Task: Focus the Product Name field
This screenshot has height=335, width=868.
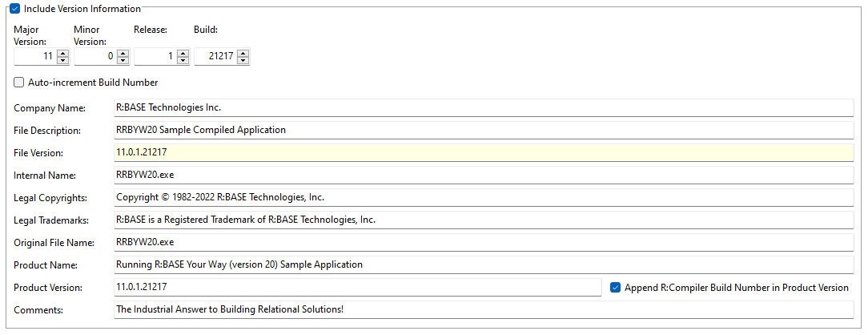Action: [484, 264]
